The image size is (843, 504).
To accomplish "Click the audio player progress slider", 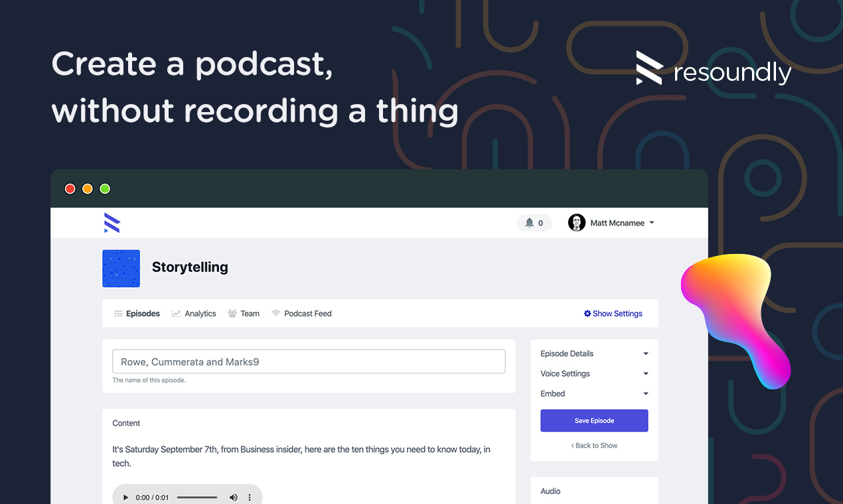I will pos(197,497).
